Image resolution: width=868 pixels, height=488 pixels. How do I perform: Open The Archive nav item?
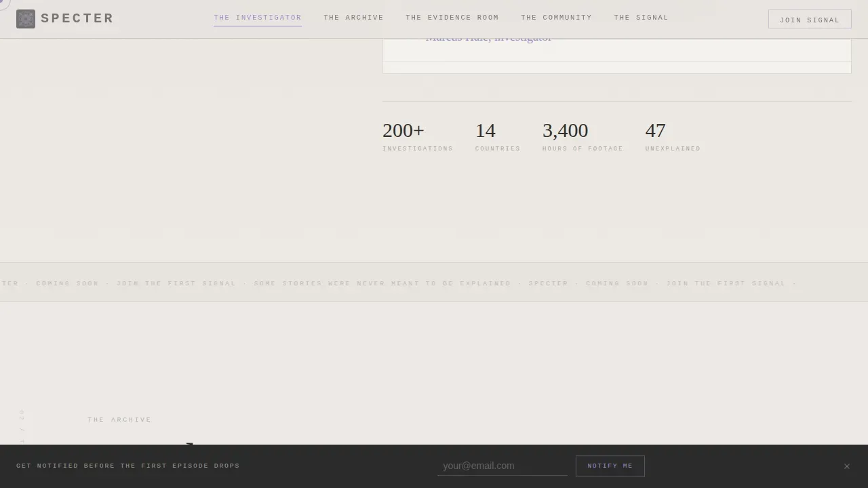click(x=353, y=18)
